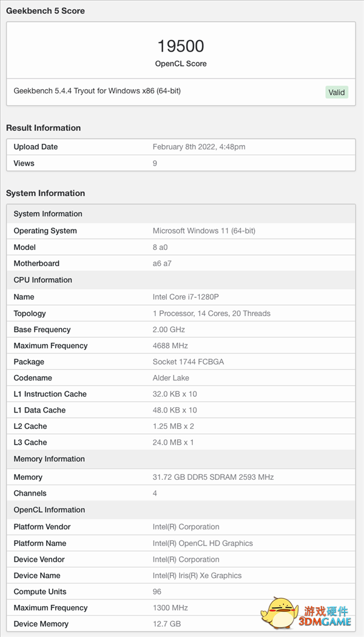Select the 19500 score number
The image size is (364, 637).
pos(181,46)
